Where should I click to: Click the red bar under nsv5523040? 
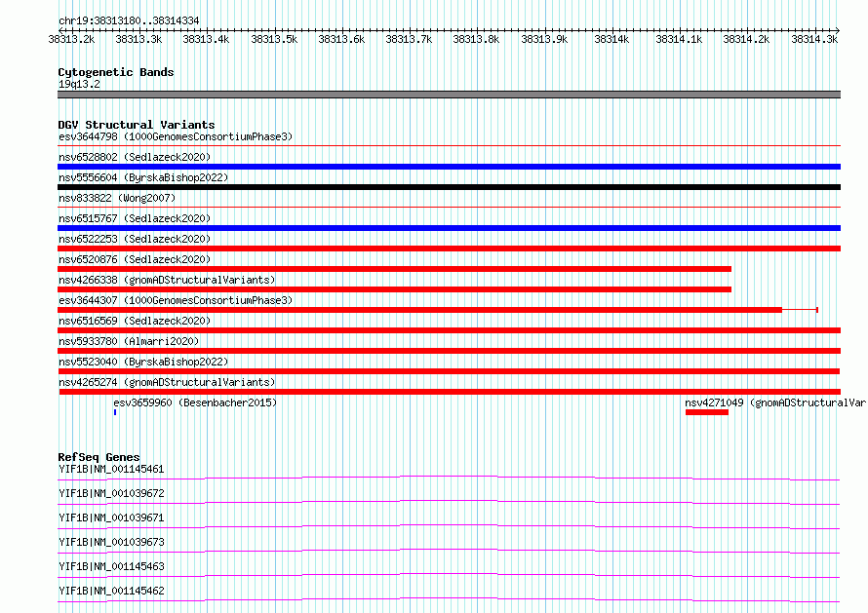point(449,371)
